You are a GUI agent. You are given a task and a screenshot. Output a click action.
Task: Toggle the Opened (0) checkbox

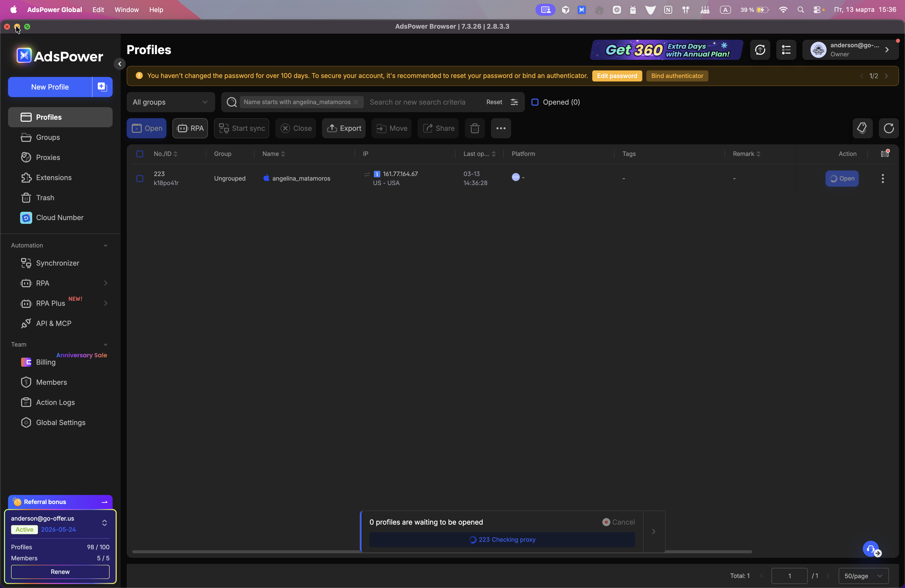point(535,102)
